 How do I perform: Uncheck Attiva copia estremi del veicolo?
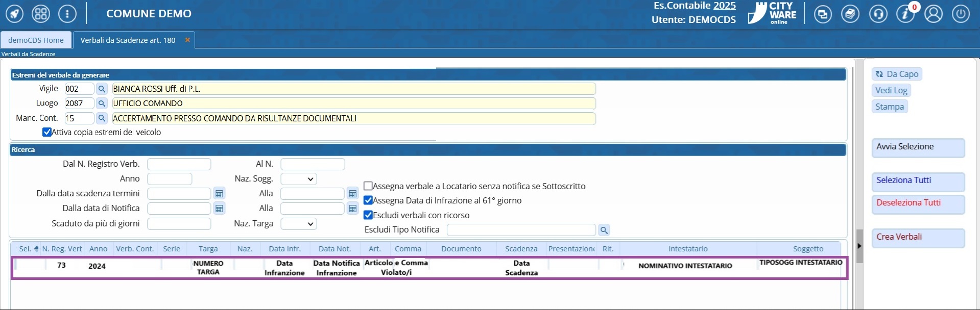47,132
